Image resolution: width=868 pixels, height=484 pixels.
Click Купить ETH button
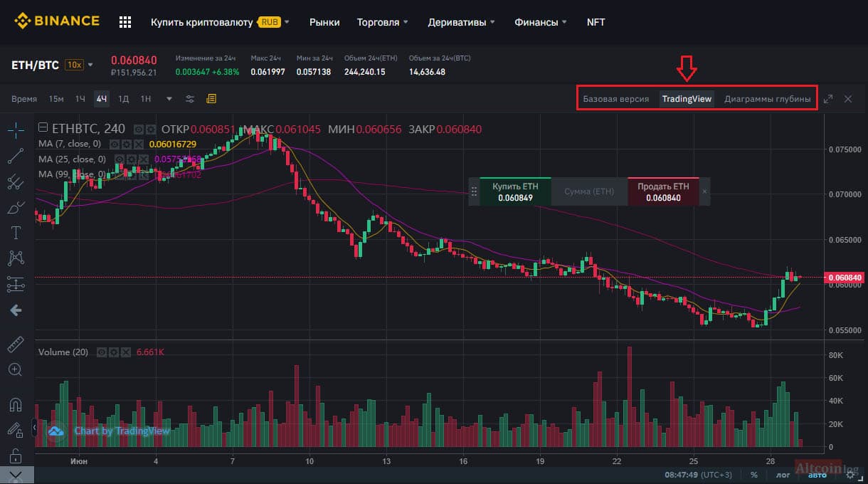(516, 191)
